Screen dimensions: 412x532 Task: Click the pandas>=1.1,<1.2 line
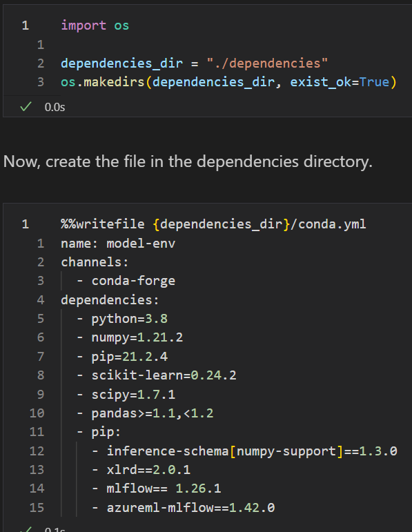click(x=153, y=413)
